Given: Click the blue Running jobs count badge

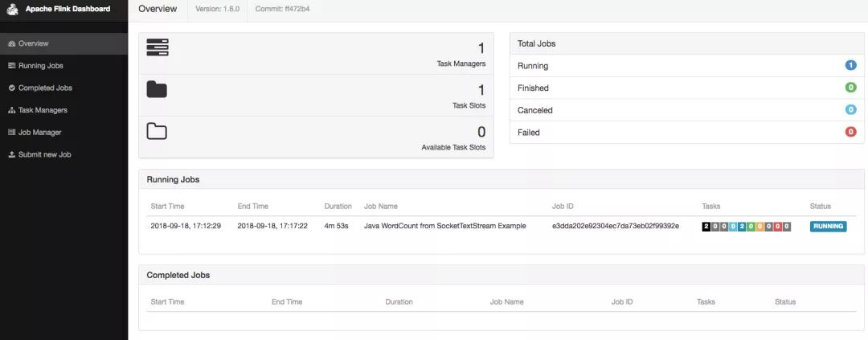Looking at the screenshot, I should [x=850, y=66].
